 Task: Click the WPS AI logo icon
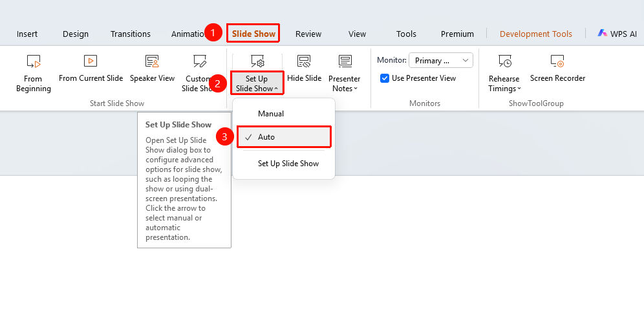pyautogui.click(x=602, y=33)
